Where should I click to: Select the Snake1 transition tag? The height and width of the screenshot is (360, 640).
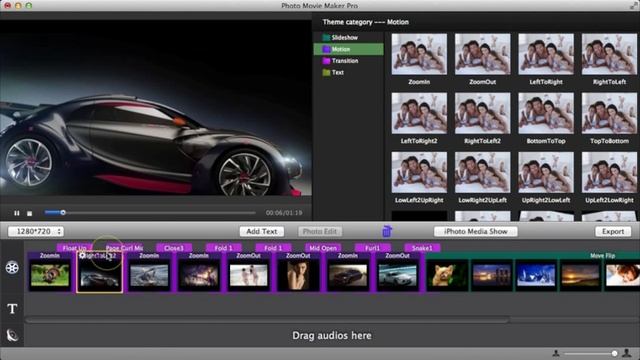pos(422,248)
